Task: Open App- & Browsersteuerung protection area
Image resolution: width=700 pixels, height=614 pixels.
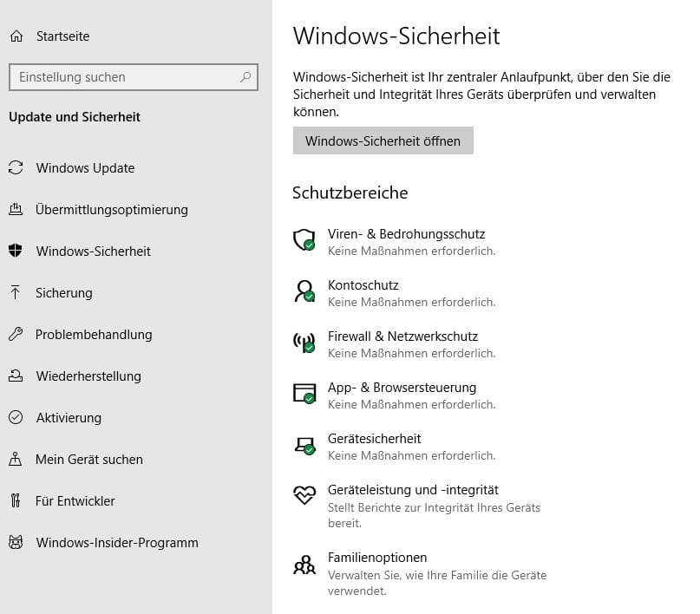Action: tap(402, 388)
